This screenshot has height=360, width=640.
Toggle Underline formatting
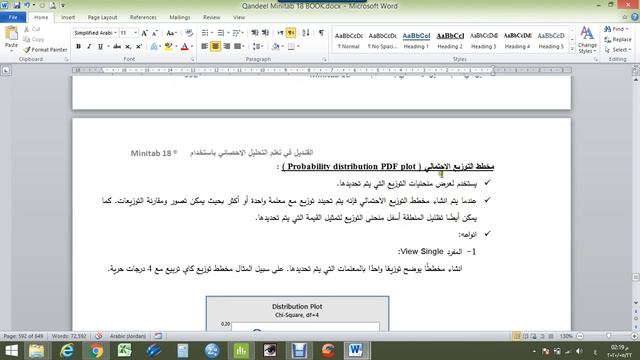pyautogui.click(x=100, y=47)
